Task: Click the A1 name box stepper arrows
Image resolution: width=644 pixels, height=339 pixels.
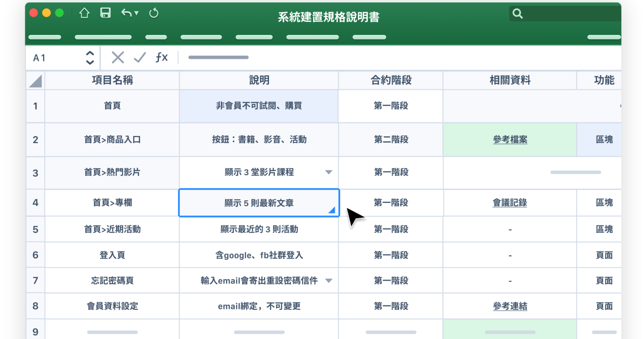Action: (90, 58)
